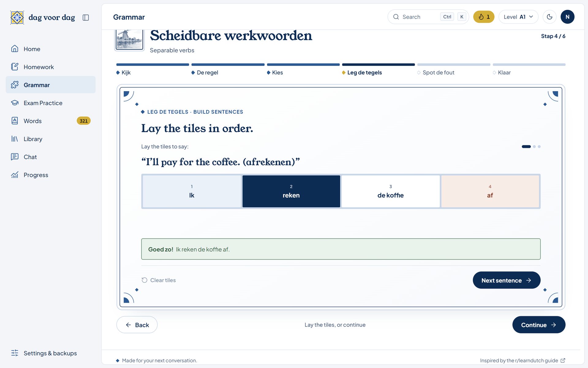Viewport: 588px width, 368px height.
Task: Click the Stap 4 / 6 indicator
Action: point(553,36)
